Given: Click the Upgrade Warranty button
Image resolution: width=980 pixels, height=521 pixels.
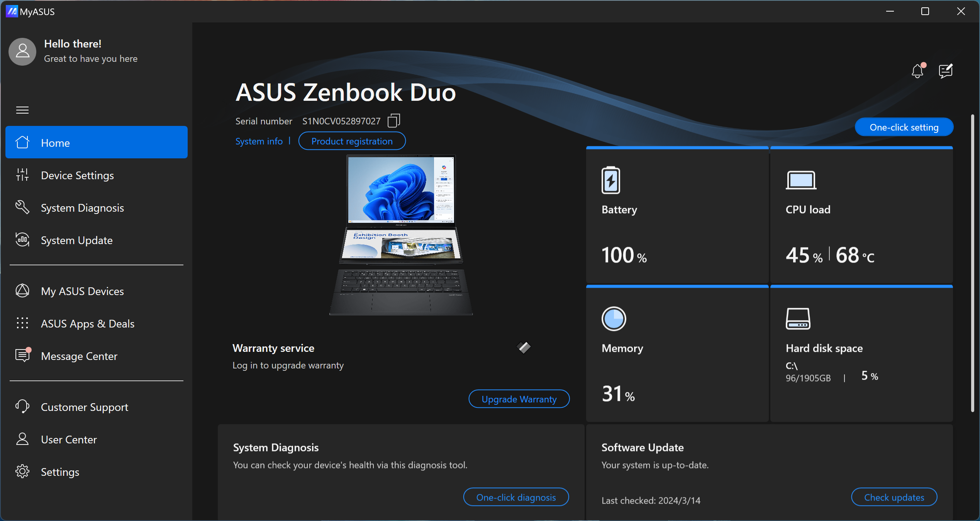Looking at the screenshot, I should (519, 399).
